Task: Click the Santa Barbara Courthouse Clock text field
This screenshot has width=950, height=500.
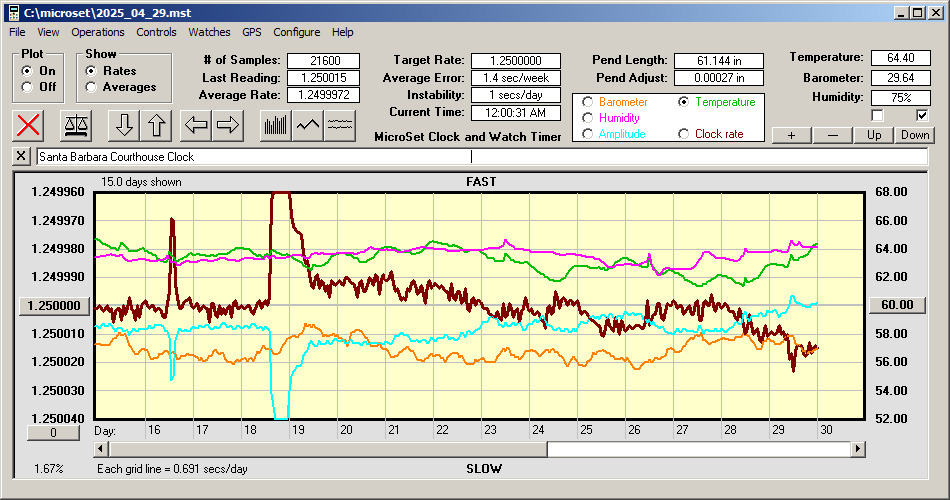Action: point(250,157)
